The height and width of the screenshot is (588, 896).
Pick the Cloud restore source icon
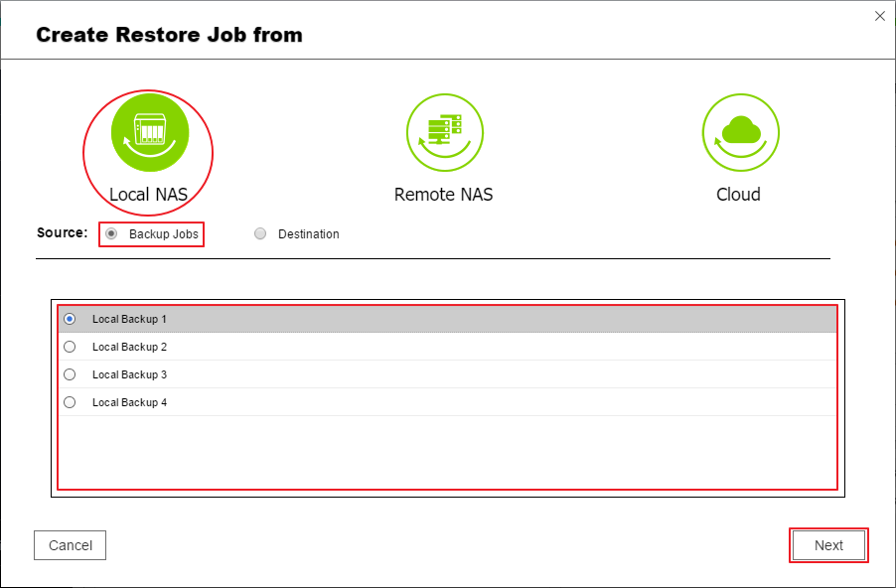coord(740,132)
